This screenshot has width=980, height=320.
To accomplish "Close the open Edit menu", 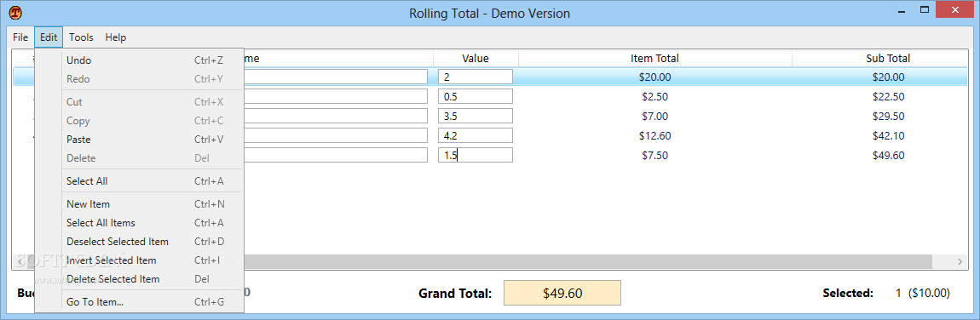I will pos(49,37).
